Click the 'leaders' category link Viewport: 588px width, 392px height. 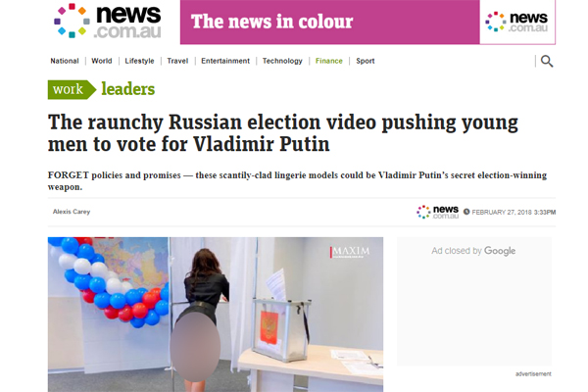coord(127,89)
